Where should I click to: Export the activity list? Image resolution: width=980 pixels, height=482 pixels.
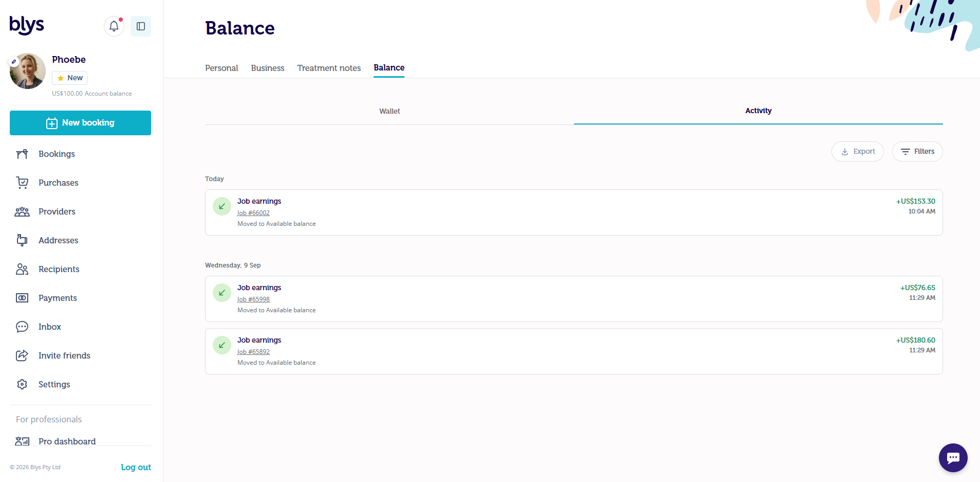pyautogui.click(x=857, y=151)
